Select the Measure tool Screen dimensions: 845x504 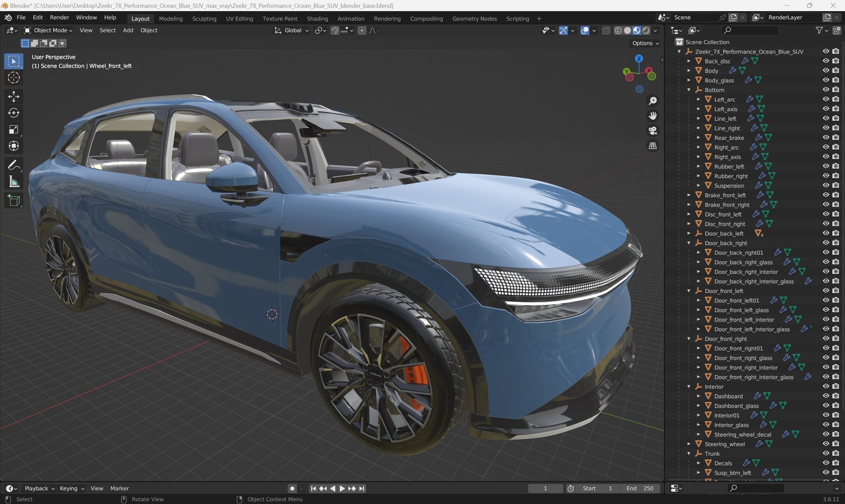click(14, 182)
